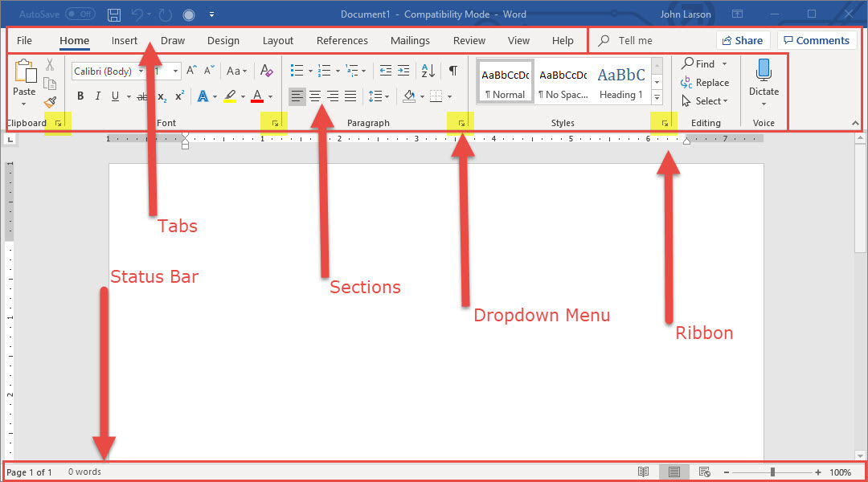Clear all formatting from text

point(267,71)
